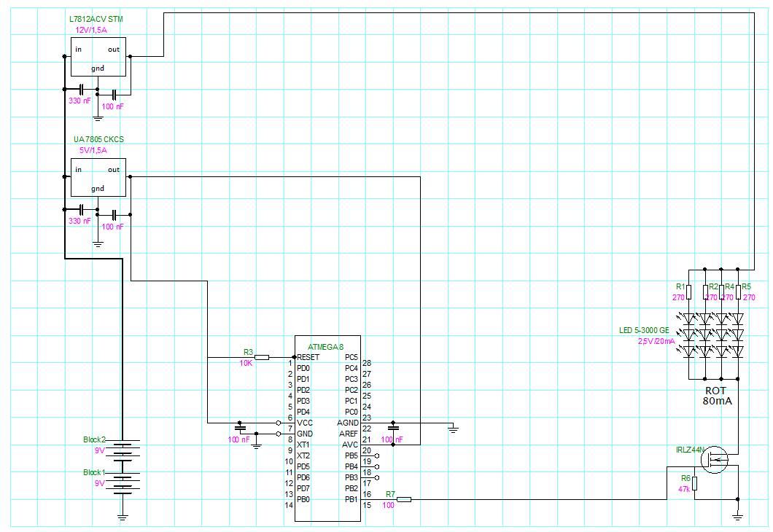
Task: Click the '47k' resistor value
Action: 684,489
